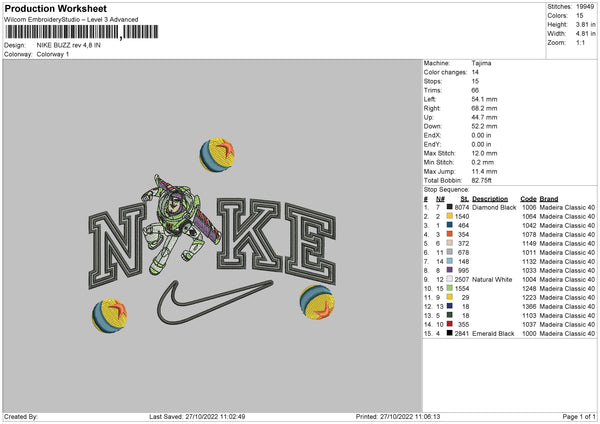Viewport: 600px width, 424px height.
Task: Click the Trims value 66
Action: [x=475, y=90]
